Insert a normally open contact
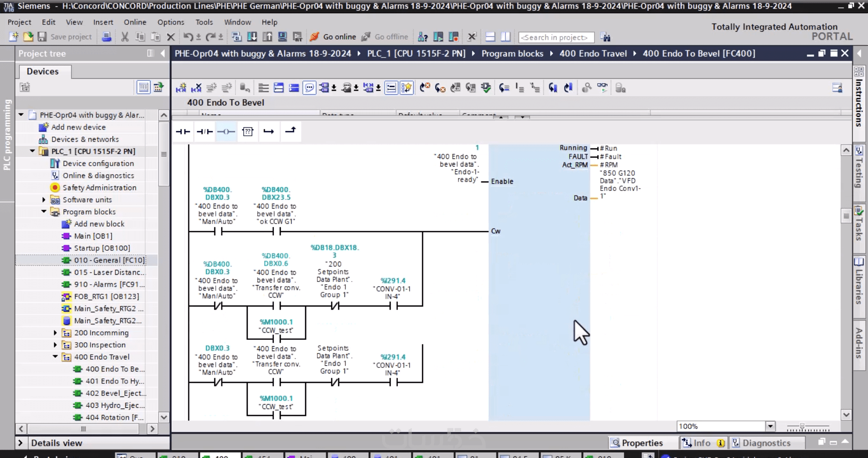Viewport: 868px width, 458px height. click(x=183, y=132)
